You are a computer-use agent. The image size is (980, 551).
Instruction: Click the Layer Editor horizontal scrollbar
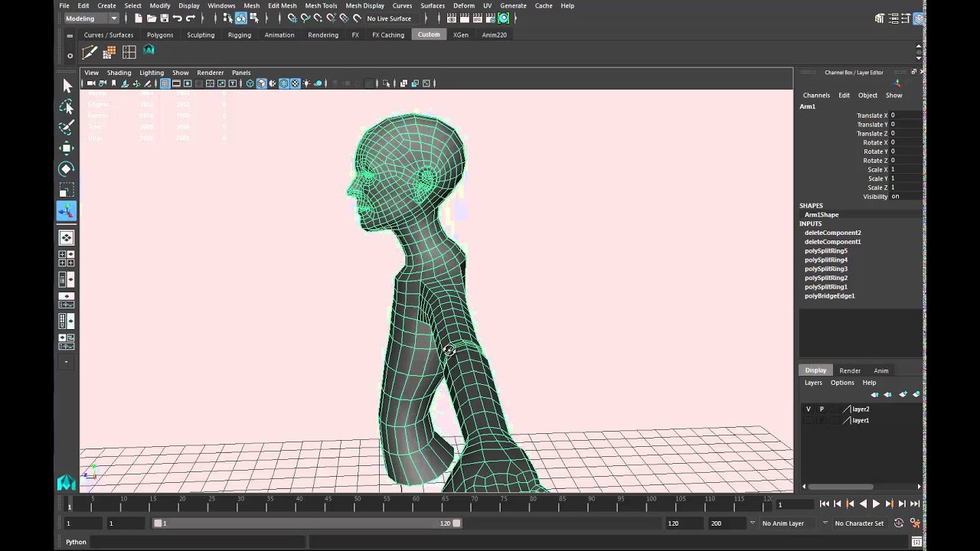840,487
